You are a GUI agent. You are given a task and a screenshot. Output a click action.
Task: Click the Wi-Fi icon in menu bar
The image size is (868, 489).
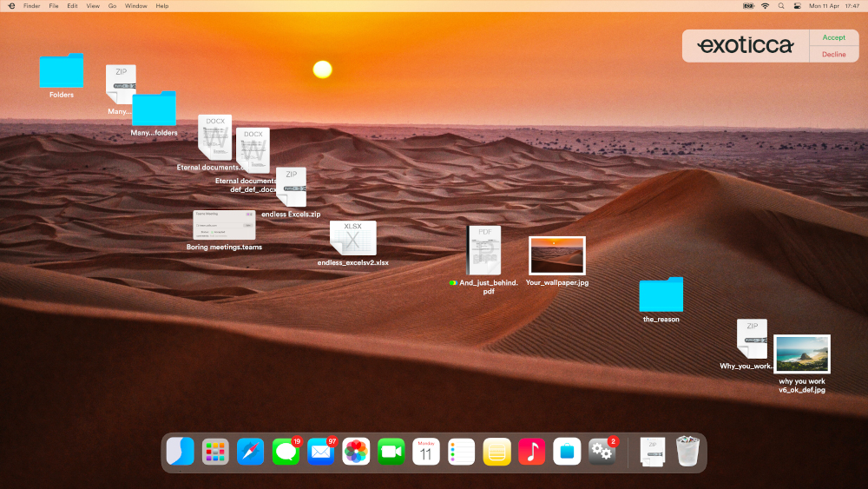click(765, 6)
